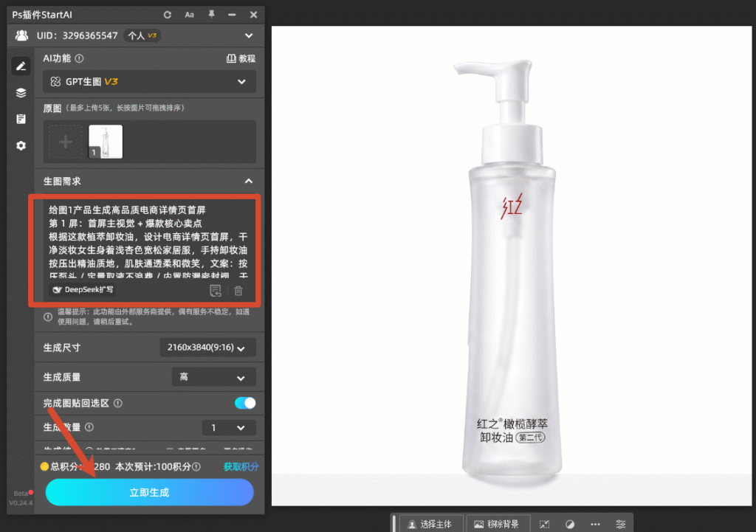Click the UID: 3296365547 text
Viewport: 756px width, 532px height.
77,35
